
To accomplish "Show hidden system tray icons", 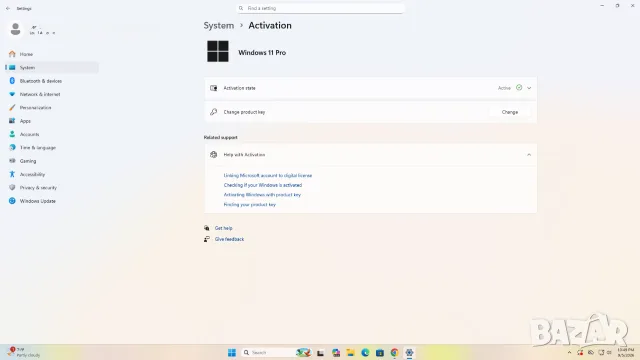I will pos(569,352).
